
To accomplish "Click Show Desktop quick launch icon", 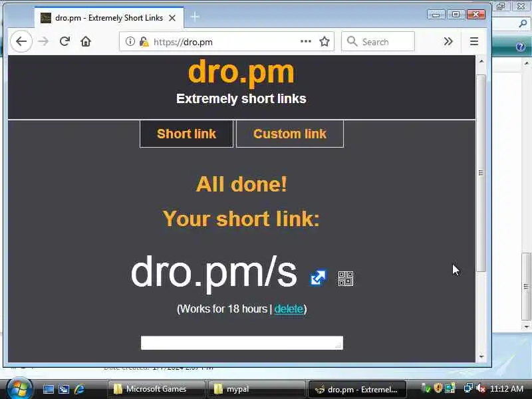I will pyautogui.click(x=48, y=389).
